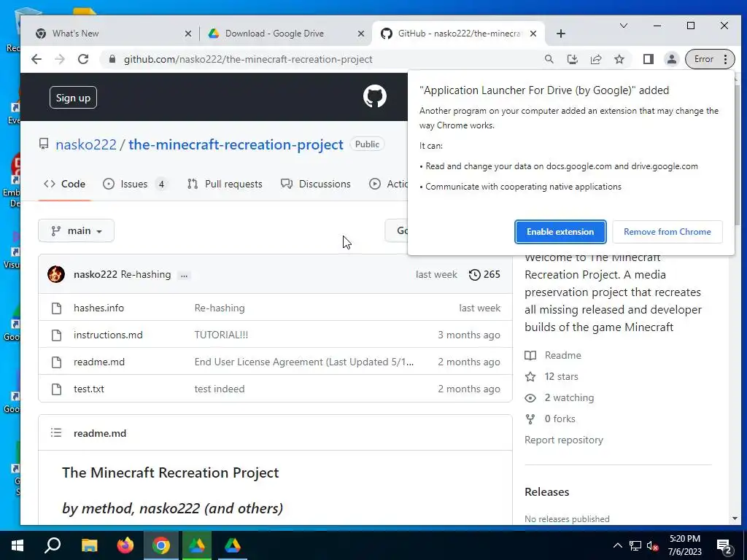Click the Releases heading link
The height and width of the screenshot is (560, 747).
click(x=546, y=492)
